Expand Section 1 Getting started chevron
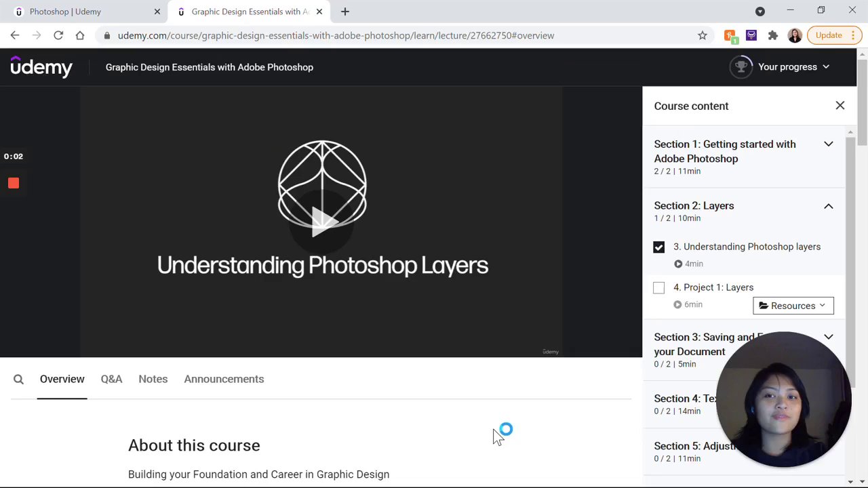This screenshot has height=488, width=868. (828, 144)
